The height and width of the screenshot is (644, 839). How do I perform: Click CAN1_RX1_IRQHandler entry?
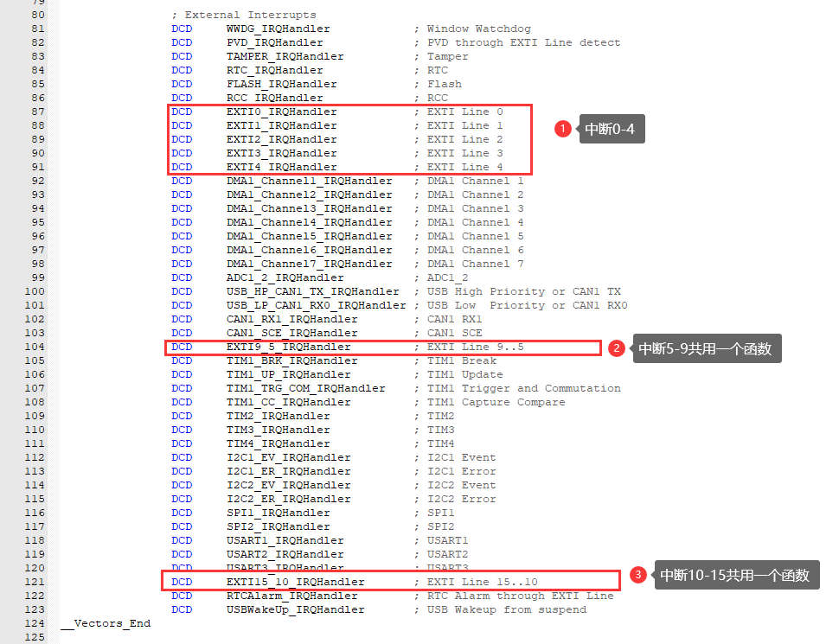click(292, 320)
